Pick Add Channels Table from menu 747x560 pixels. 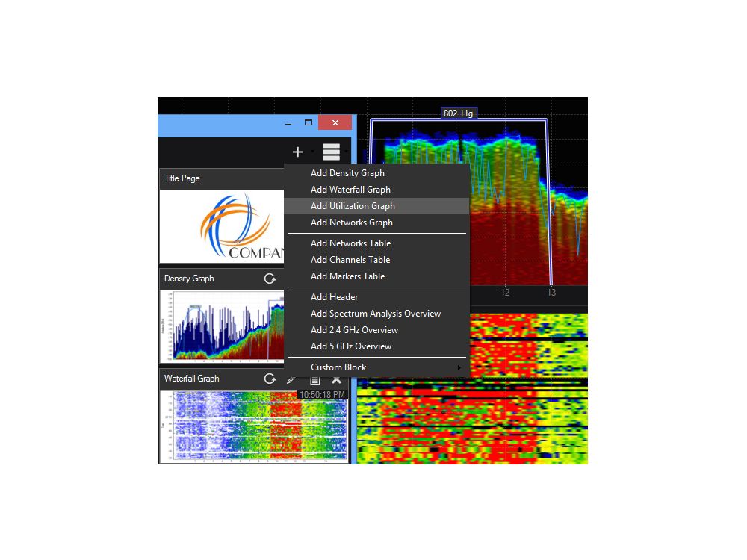point(376,260)
